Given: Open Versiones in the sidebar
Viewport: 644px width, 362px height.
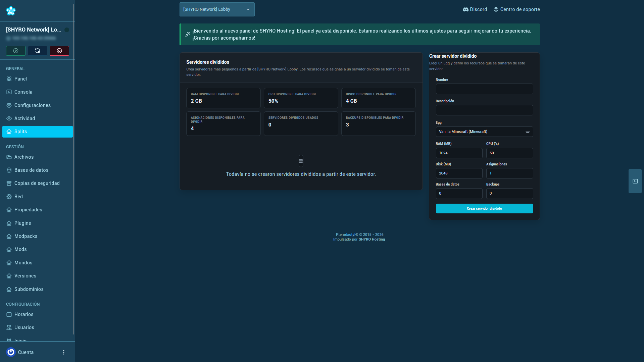Looking at the screenshot, I should (38, 276).
